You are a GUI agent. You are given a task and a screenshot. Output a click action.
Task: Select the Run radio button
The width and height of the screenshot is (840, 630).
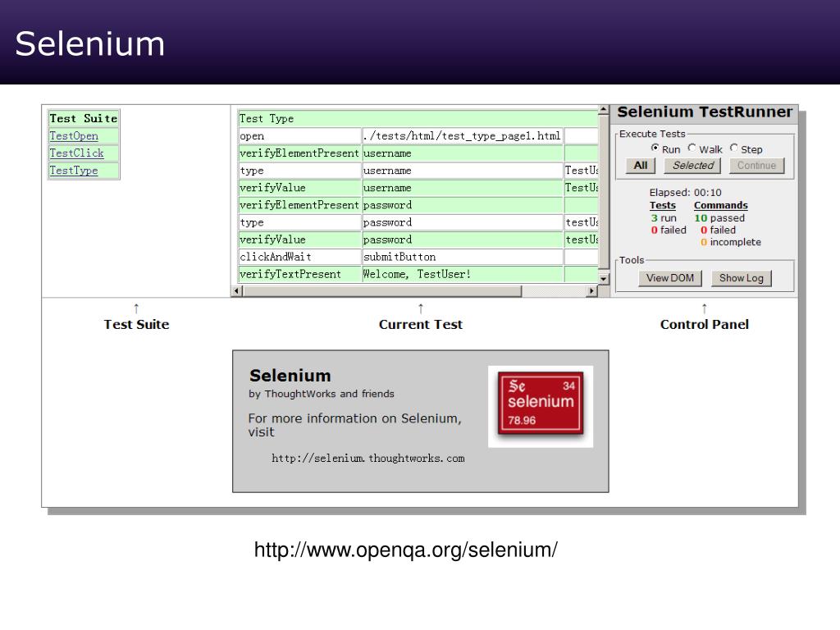coord(655,148)
